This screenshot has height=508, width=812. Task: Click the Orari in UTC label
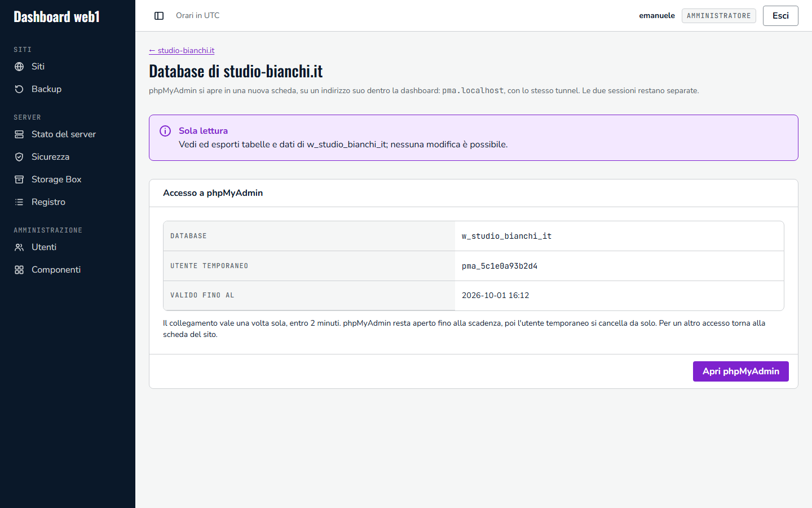[x=198, y=16]
